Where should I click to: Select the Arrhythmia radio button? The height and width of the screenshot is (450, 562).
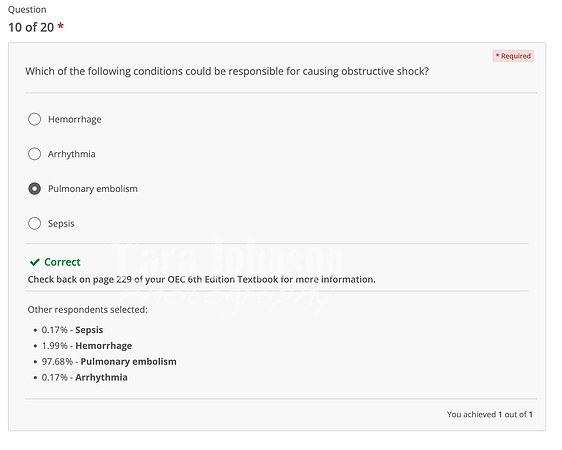tap(34, 154)
